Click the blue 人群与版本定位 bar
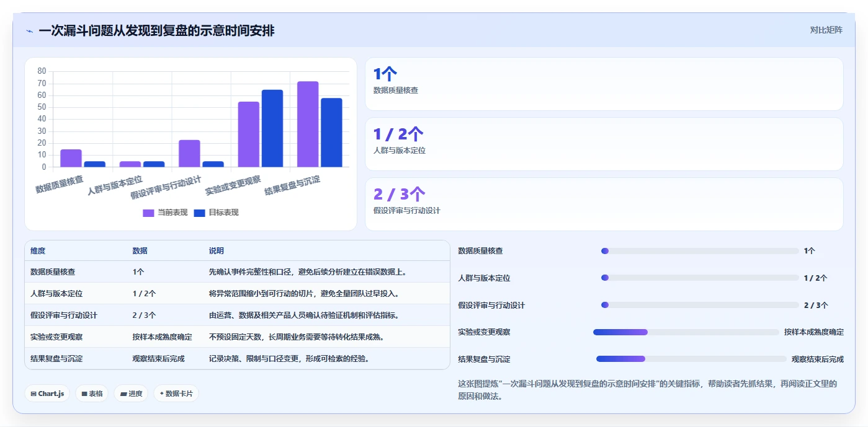The height and width of the screenshot is (427, 868). 153,164
